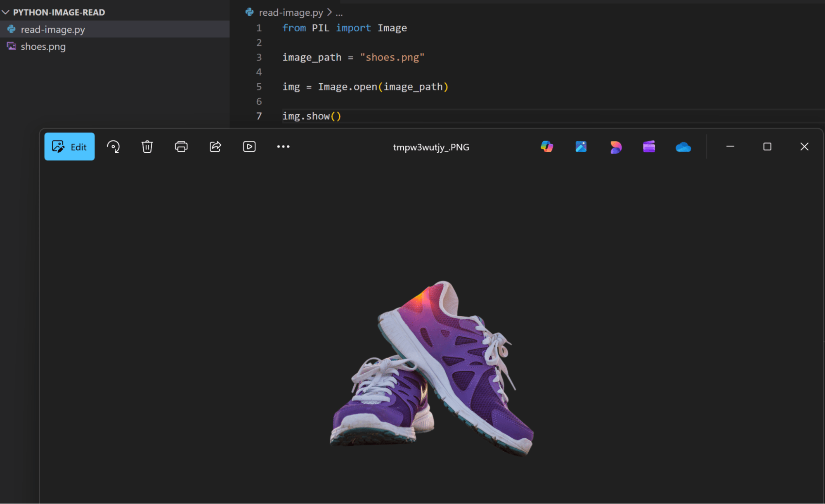Viewport: 825px width, 504px height.
Task: Open the three-dot See more menu
Action: tap(283, 147)
